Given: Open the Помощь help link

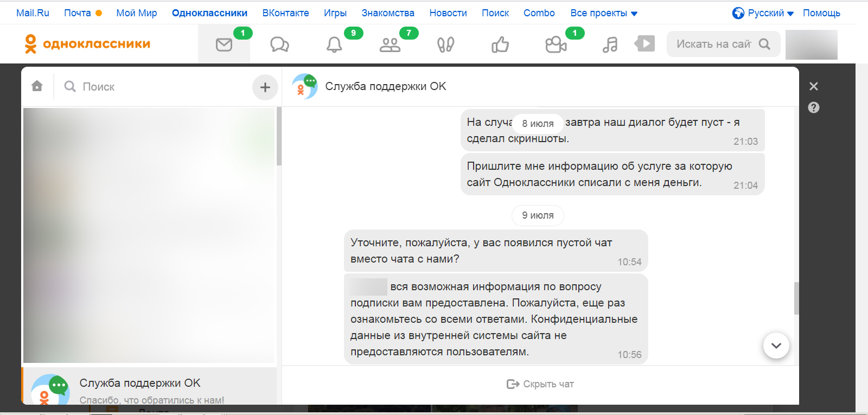Looking at the screenshot, I should 821,13.
